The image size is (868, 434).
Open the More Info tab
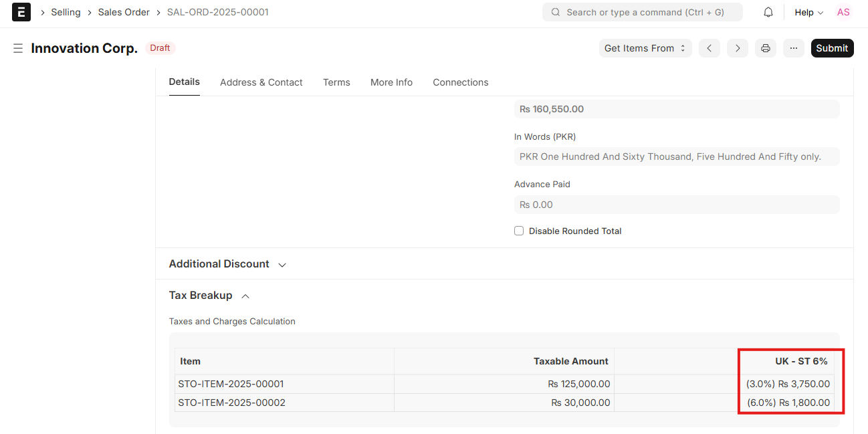[391, 82]
